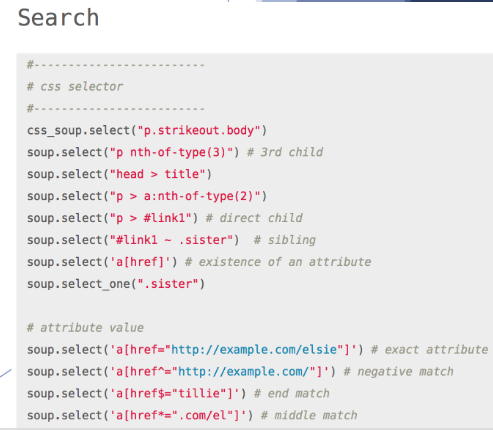Click the "#link1 ~ .sister" string
The width and height of the screenshot is (493, 430).
point(171,240)
